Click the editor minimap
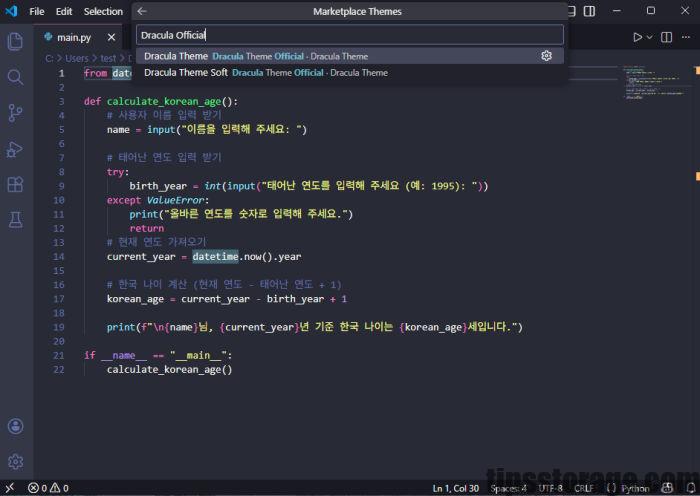This screenshot has height=496, width=700. pyautogui.click(x=655, y=83)
